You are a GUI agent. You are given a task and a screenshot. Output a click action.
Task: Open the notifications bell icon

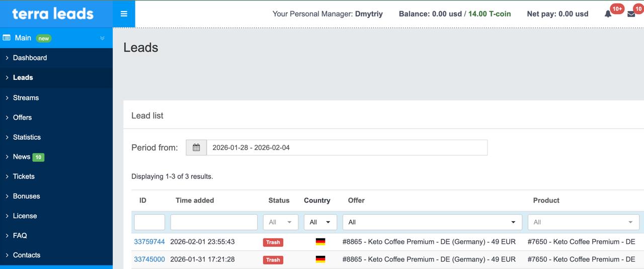tap(608, 14)
